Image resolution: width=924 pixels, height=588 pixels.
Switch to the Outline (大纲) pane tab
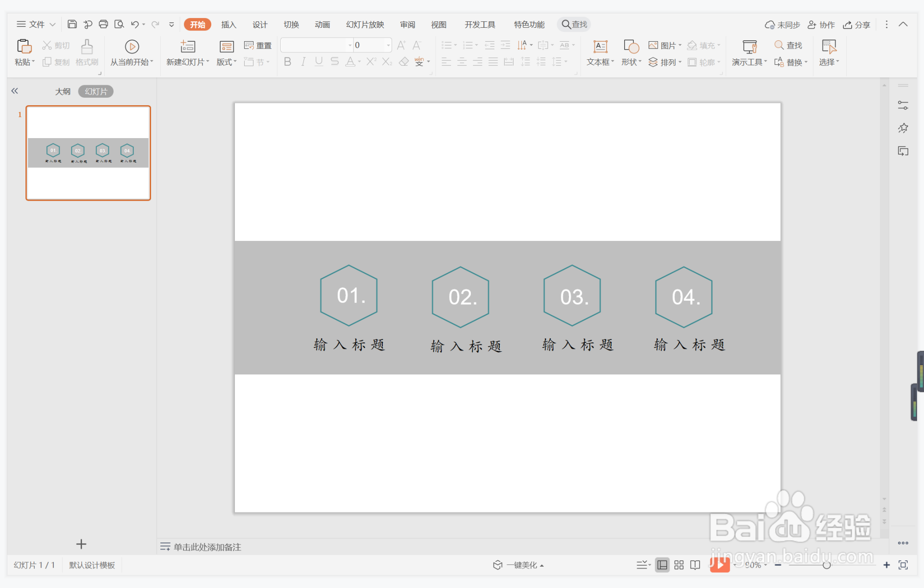tap(63, 91)
